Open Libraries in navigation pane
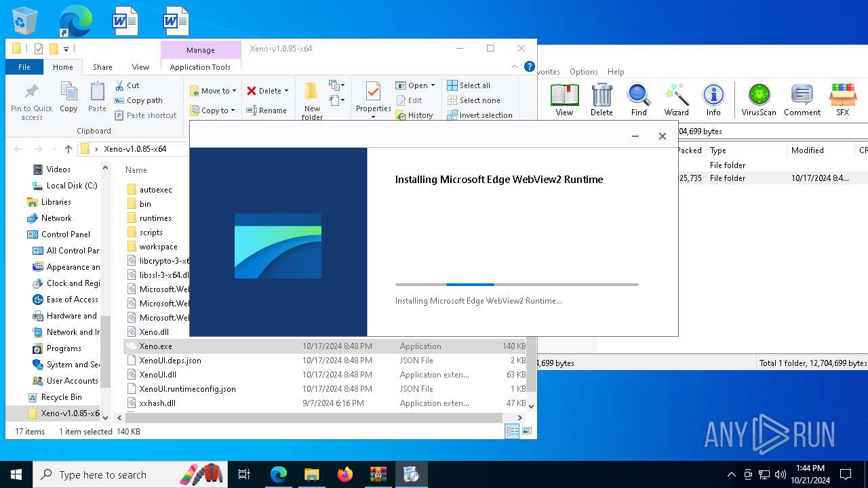The width and height of the screenshot is (868, 488). click(x=56, y=202)
